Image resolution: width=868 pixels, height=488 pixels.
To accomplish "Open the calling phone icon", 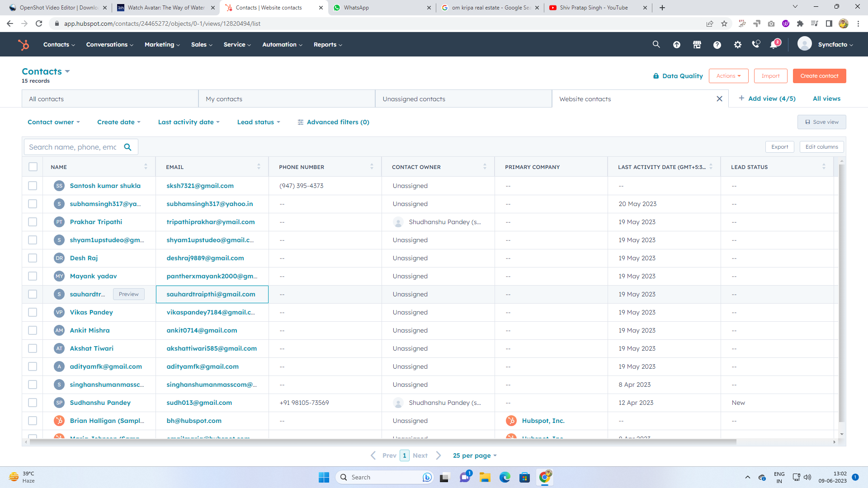I will pyautogui.click(x=755, y=44).
